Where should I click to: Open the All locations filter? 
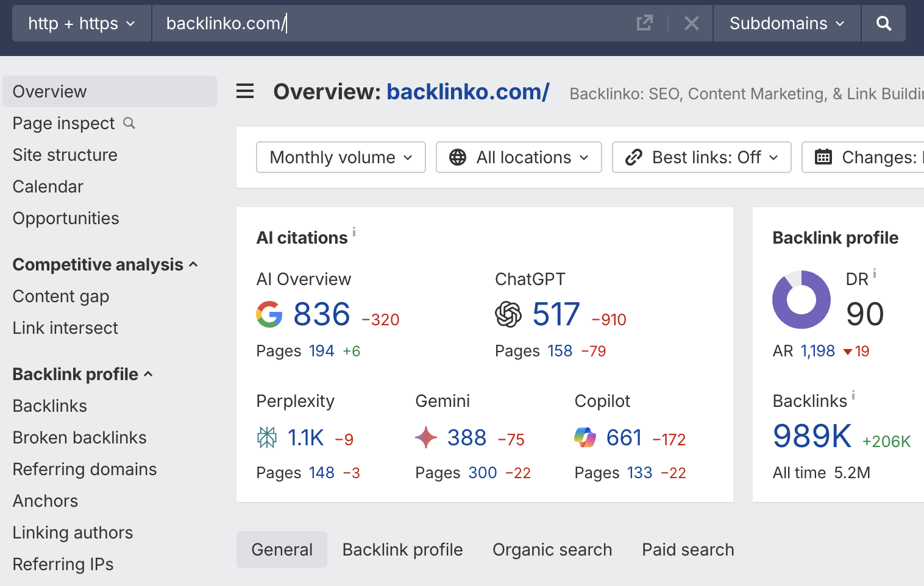coord(519,158)
